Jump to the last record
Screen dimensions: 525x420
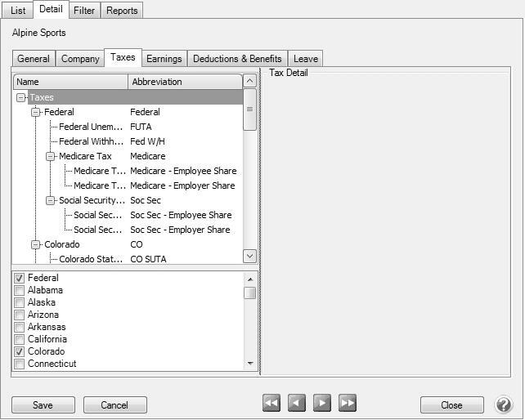point(348,403)
